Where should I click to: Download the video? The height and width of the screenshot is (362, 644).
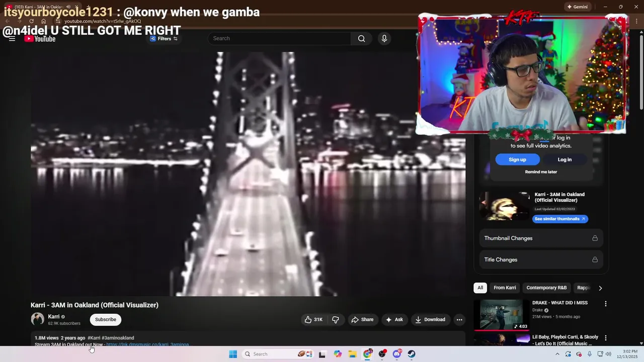click(430, 319)
